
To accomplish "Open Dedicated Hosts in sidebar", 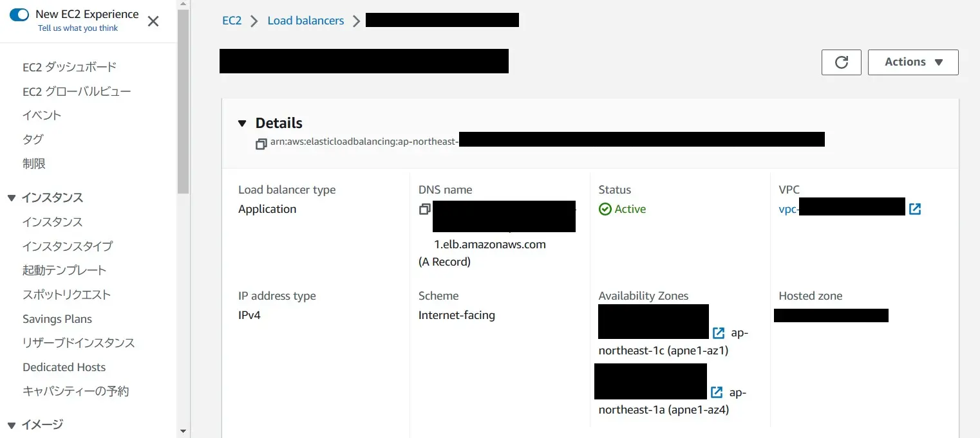I will pyautogui.click(x=64, y=367).
